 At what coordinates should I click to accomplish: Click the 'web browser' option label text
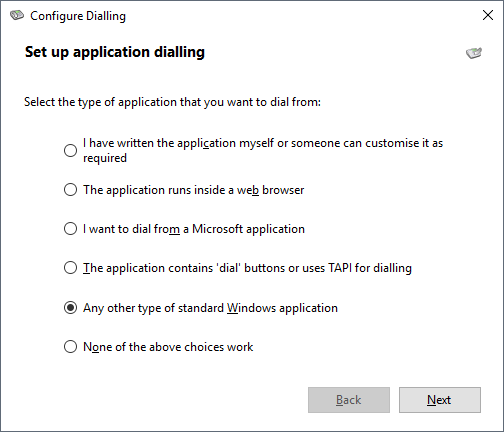pyautogui.click(x=194, y=190)
